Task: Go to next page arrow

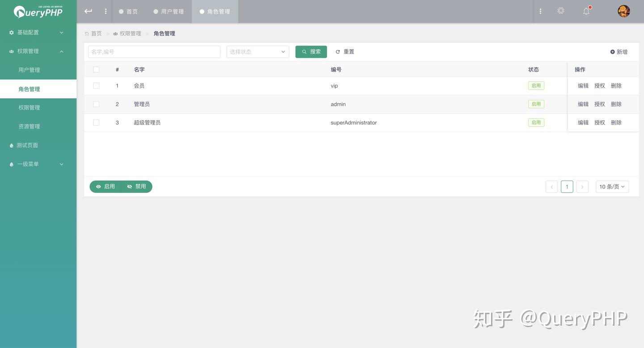Action: click(582, 187)
